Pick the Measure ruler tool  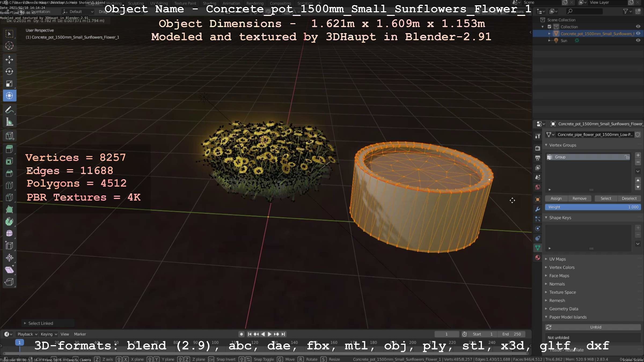(9, 122)
